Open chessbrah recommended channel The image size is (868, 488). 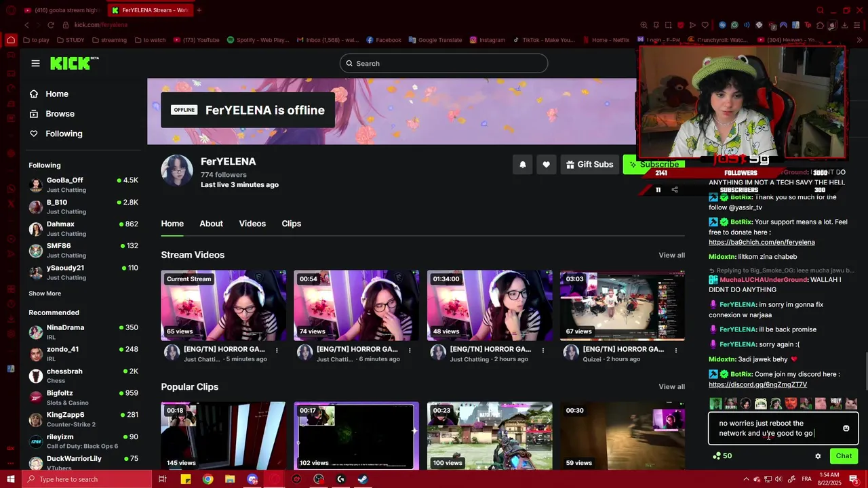(83, 375)
